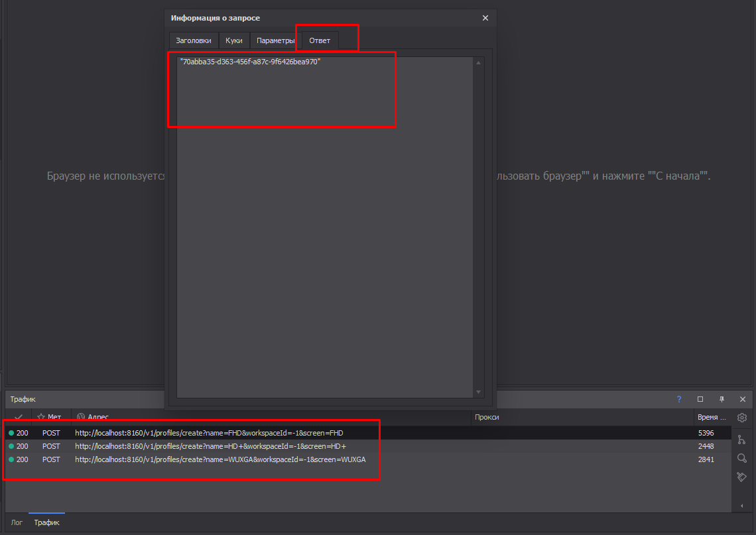756x535 pixels.
Task: Maximize the Трафик panel with square icon
Action: 700,399
